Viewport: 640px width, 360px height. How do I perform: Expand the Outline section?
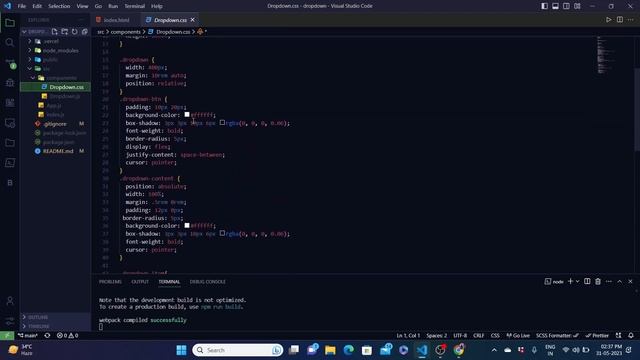pos(24,317)
